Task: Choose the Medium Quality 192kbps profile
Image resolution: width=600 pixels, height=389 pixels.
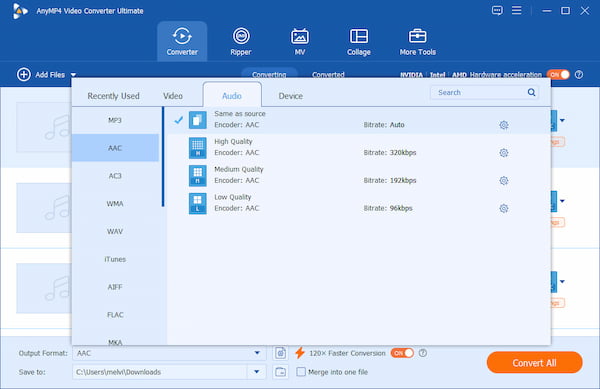Action: pyautogui.click(x=358, y=176)
